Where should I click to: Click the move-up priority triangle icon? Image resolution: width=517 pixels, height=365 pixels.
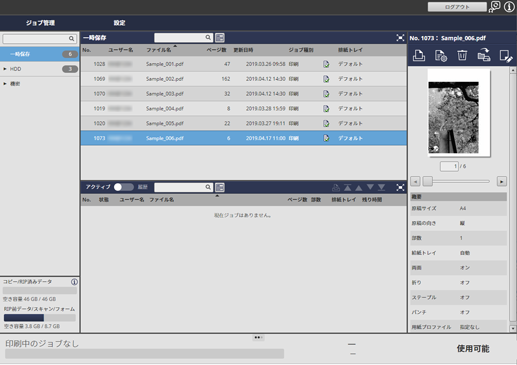tap(359, 188)
